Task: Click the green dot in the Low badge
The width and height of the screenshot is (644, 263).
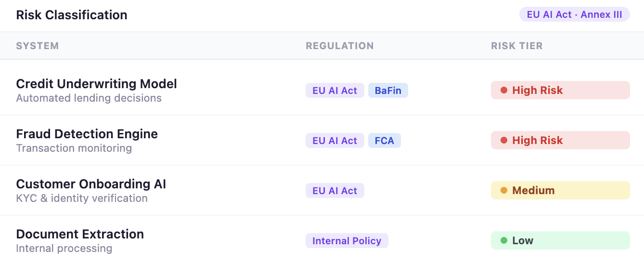Action: [x=504, y=240]
